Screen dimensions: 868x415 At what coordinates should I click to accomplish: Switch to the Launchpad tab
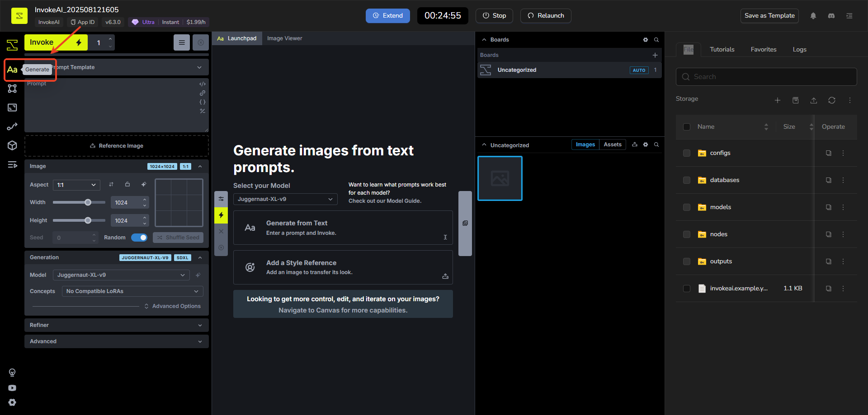tap(236, 38)
